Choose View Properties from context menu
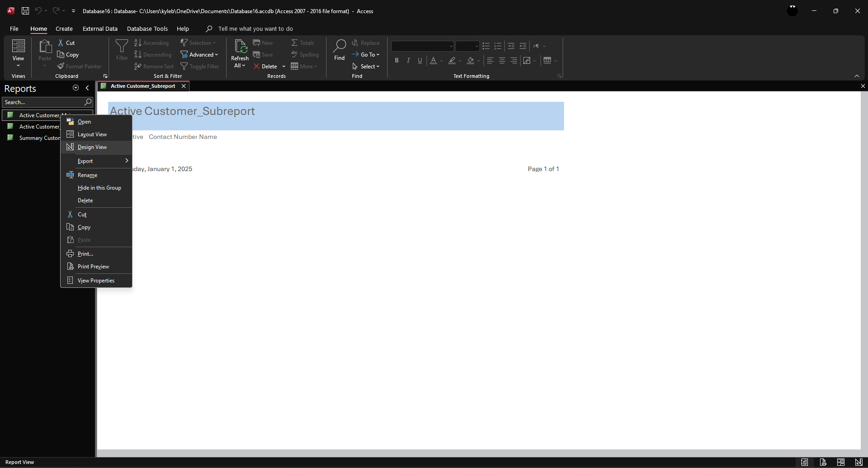This screenshot has width=868, height=468. (96, 281)
